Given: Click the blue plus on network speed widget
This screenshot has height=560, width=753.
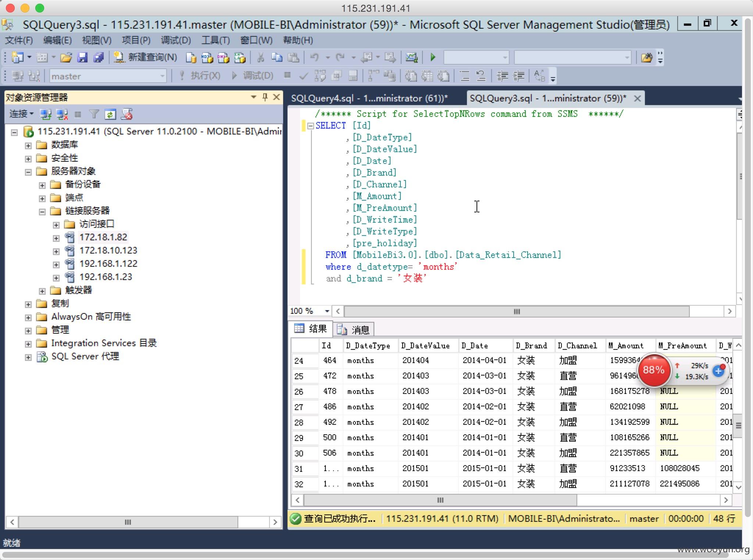Looking at the screenshot, I should pyautogui.click(x=718, y=371).
